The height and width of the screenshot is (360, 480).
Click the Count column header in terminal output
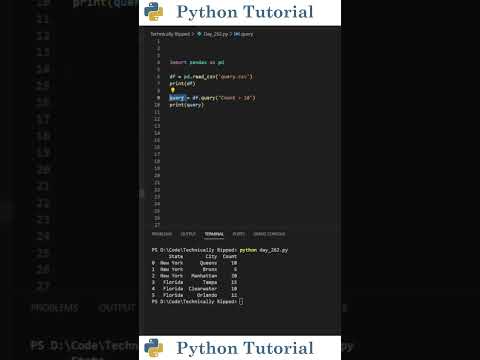[x=230, y=257]
